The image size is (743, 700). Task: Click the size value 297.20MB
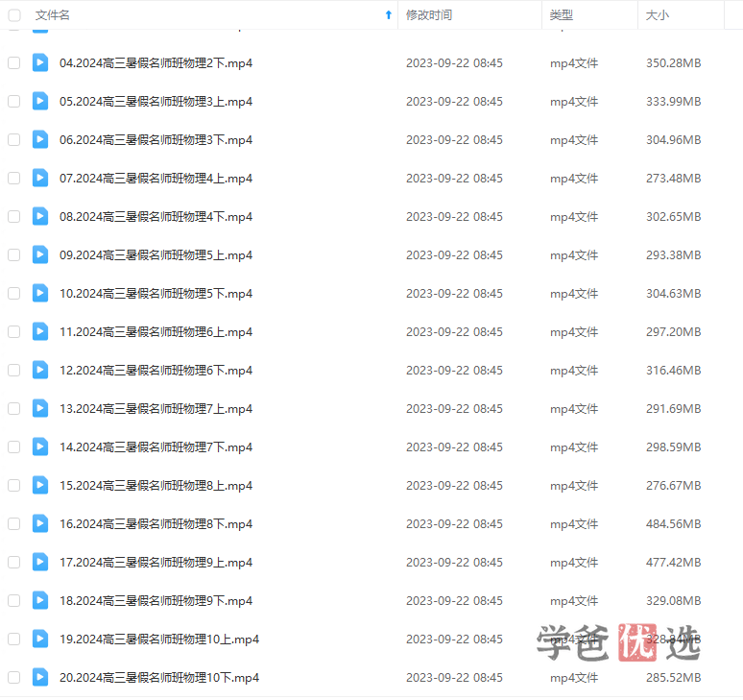coord(673,331)
